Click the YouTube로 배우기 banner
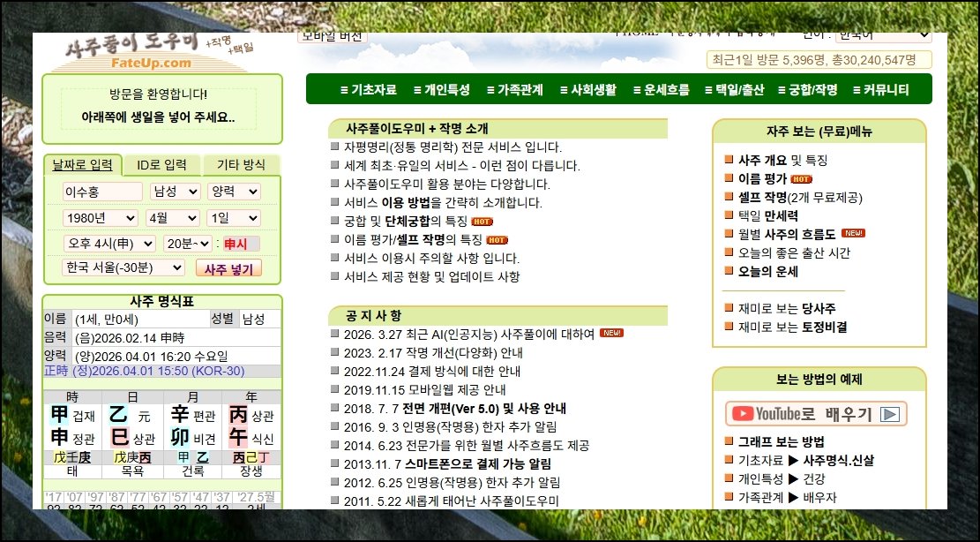 tap(816, 414)
